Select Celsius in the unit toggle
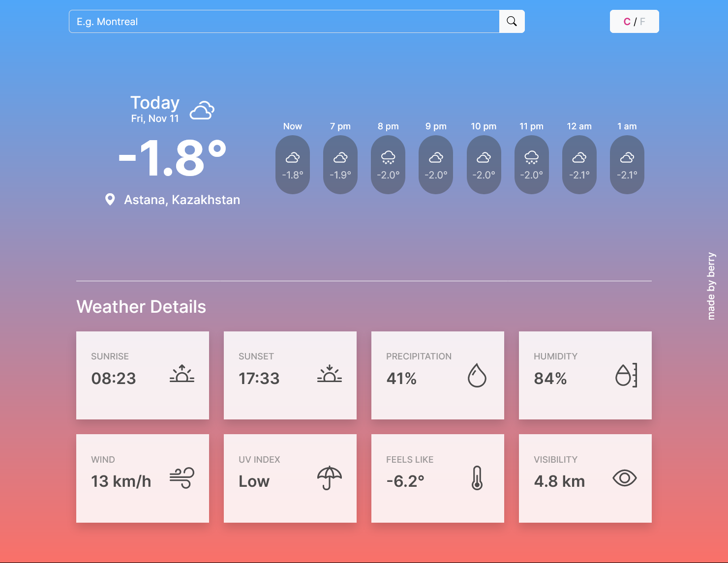Viewport: 728px width, 563px height. (627, 21)
